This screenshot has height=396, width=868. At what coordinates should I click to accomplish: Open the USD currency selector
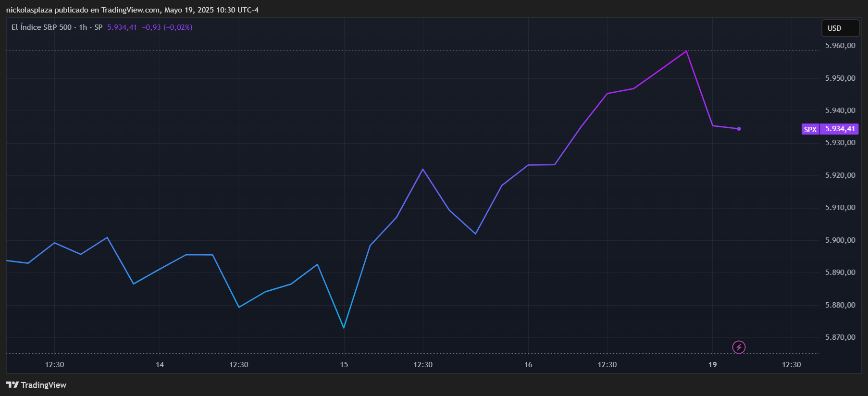(x=840, y=28)
